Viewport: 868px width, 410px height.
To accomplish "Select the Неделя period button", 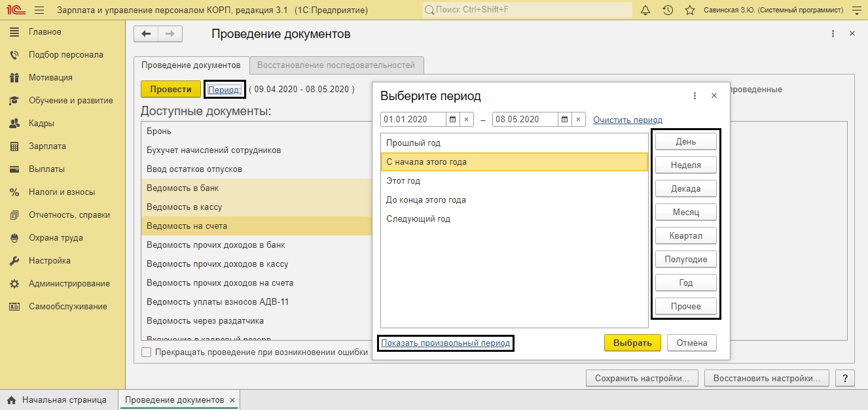I will tap(686, 165).
